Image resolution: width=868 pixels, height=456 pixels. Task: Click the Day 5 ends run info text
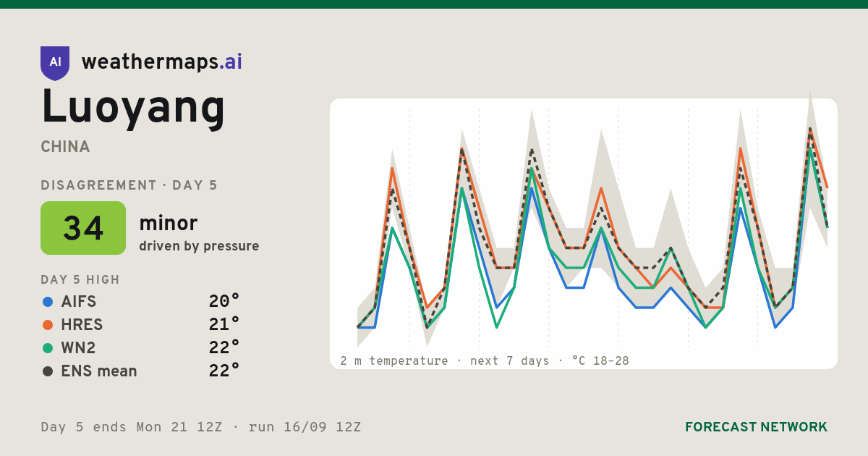201,427
